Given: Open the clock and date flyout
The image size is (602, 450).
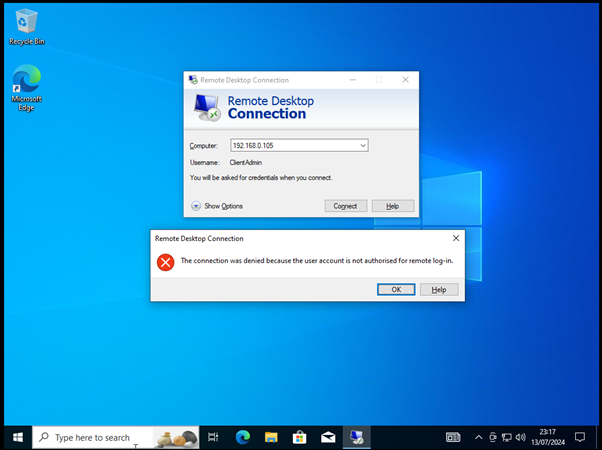Looking at the screenshot, I should (546, 437).
